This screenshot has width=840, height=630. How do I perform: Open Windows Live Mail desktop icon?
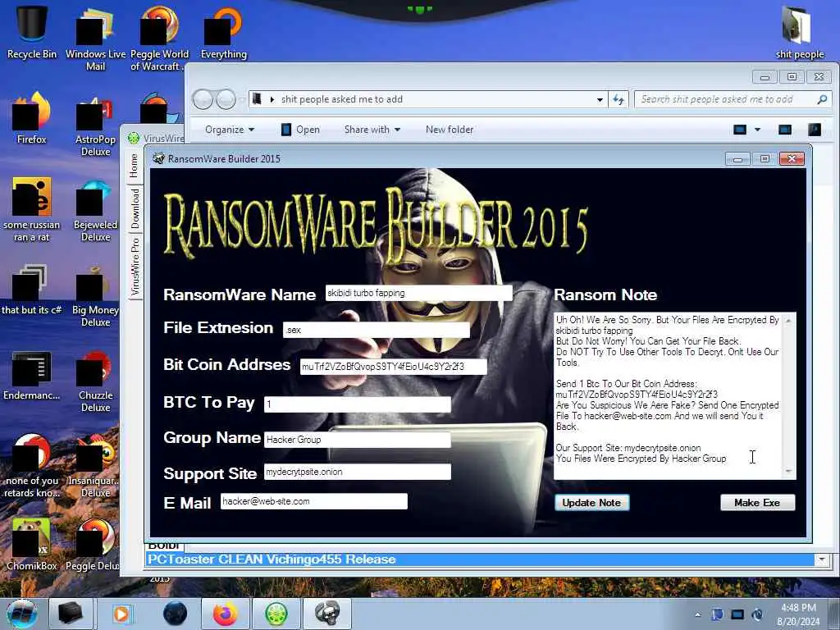(x=95, y=40)
